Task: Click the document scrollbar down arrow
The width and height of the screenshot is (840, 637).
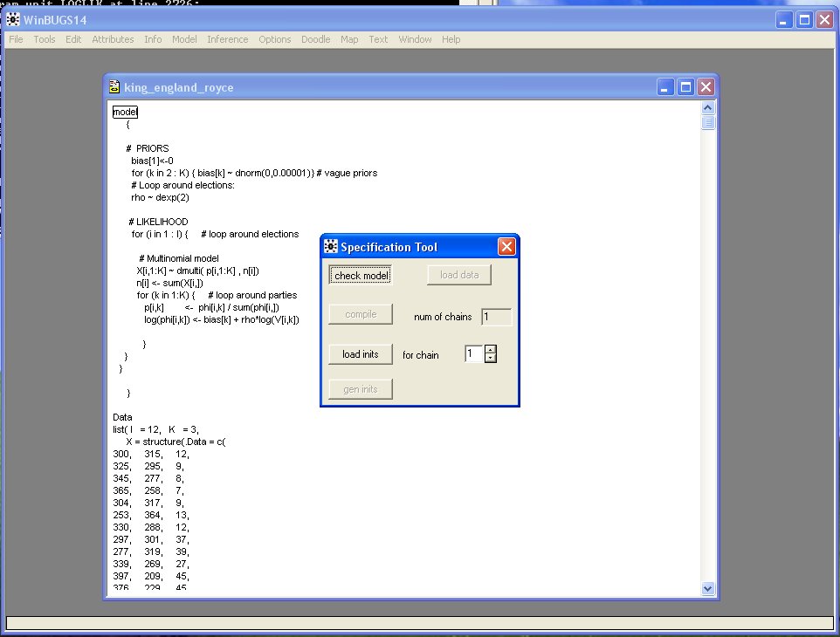Action: pyautogui.click(x=708, y=588)
